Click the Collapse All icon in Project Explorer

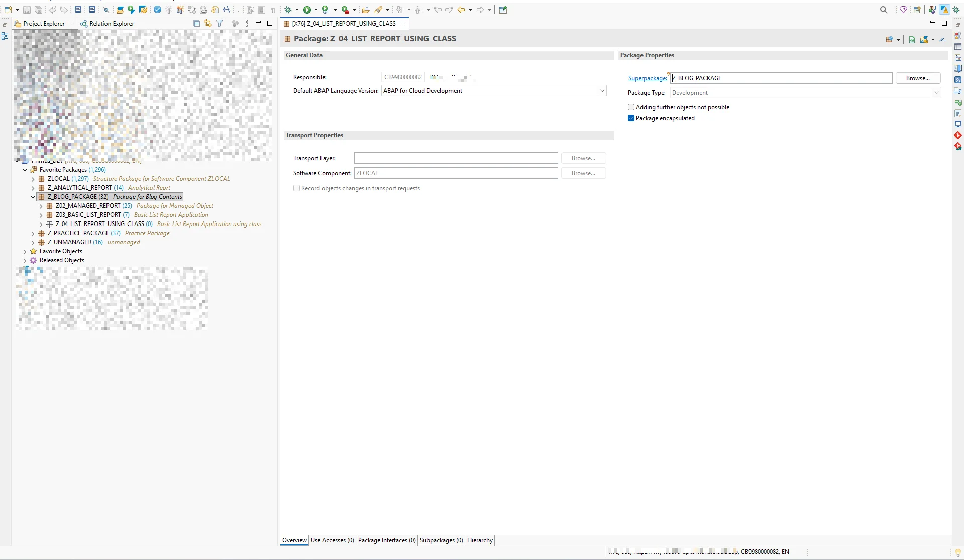point(196,23)
